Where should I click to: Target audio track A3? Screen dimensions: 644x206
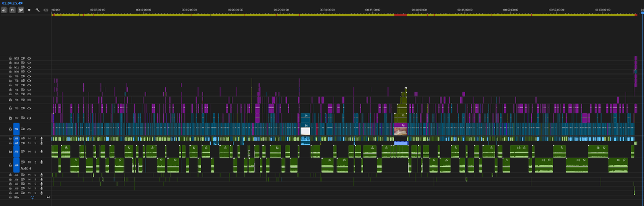click(x=17, y=151)
